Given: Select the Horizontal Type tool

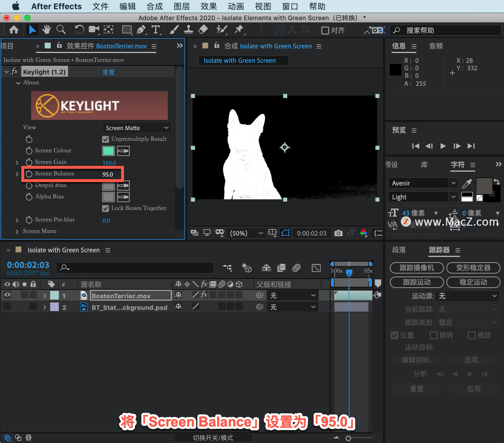Looking at the screenshot, I should 156,30.
